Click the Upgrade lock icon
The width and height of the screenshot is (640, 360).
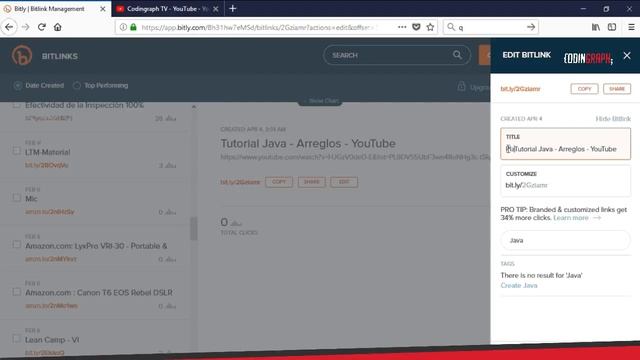[x=461, y=86]
